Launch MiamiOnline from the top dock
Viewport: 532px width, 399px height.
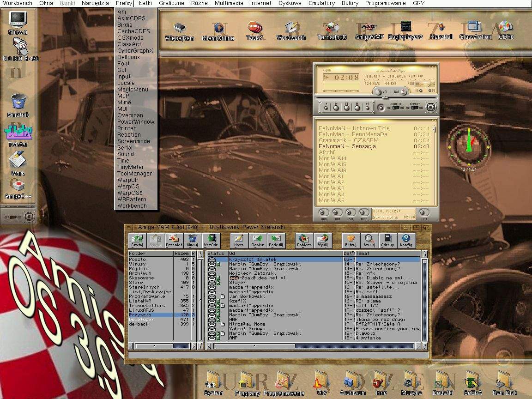218,31
